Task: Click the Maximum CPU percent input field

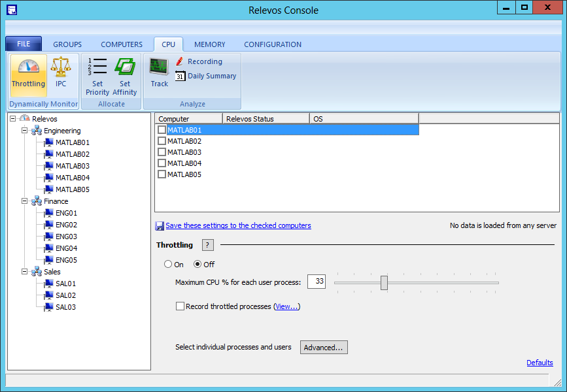Action: click(x=317, y=282)
